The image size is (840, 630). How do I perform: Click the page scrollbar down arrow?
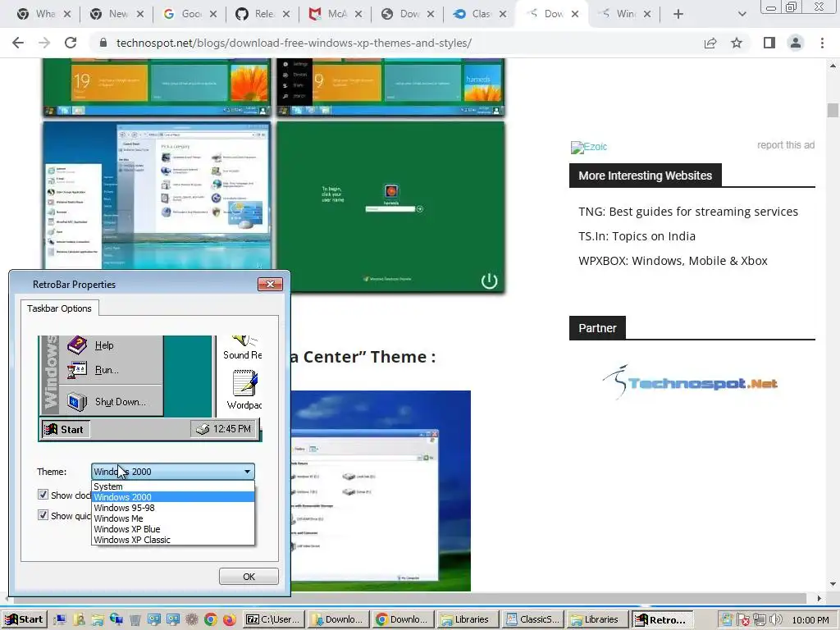coord(833,584)
